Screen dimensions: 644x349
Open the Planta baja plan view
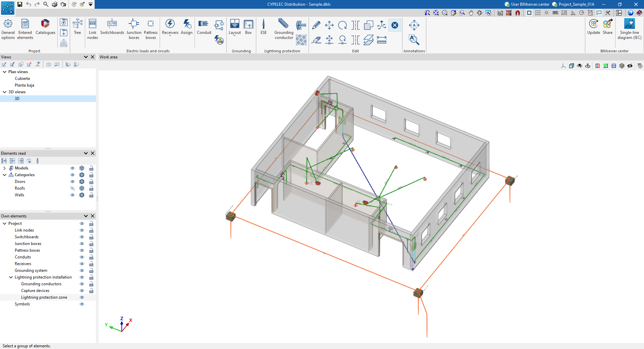click(x=24, y=85)
